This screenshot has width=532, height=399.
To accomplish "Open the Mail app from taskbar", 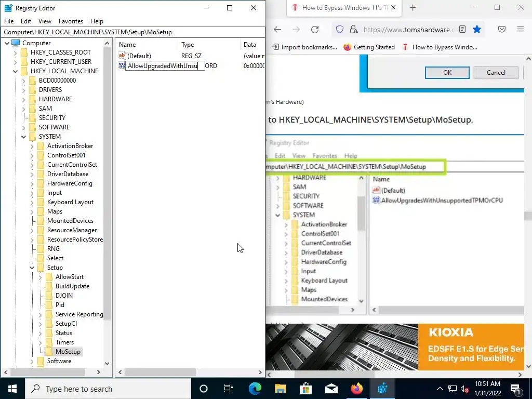I will coord(331,389).
